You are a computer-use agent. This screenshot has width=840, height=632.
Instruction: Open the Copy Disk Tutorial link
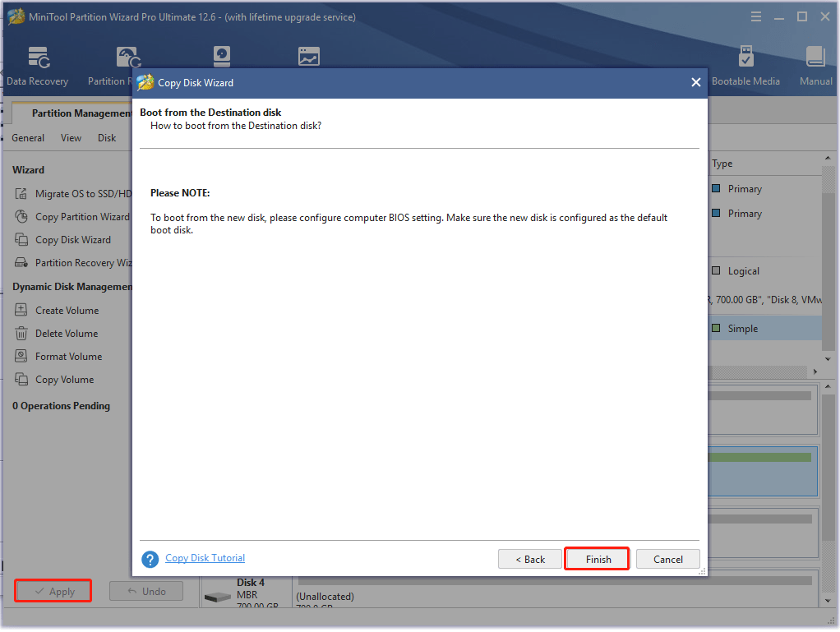pos(205,558)
